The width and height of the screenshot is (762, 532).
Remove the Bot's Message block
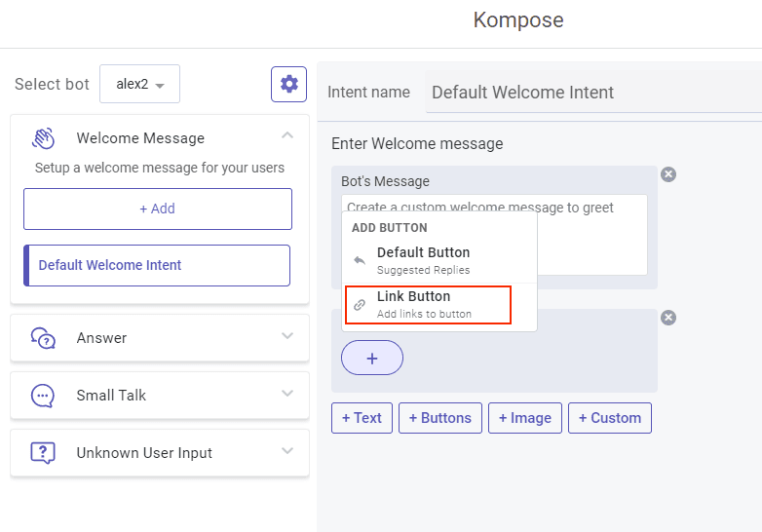coord(668,174)
